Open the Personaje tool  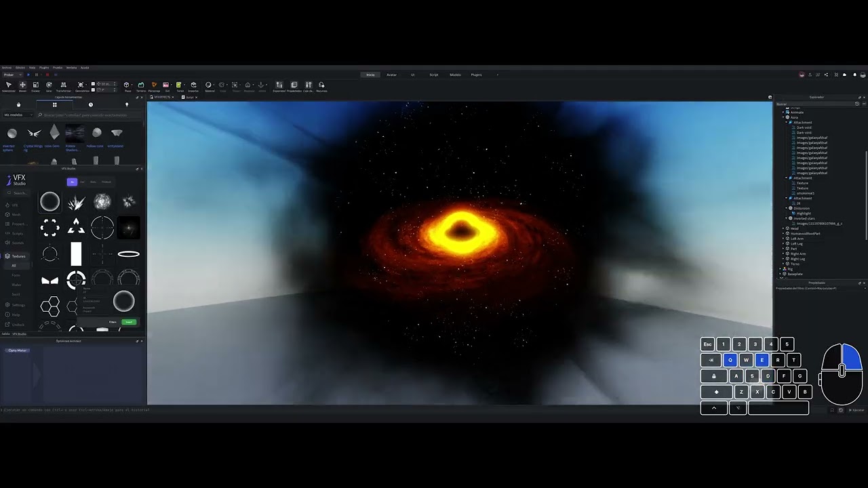click(x=154, y=87)
